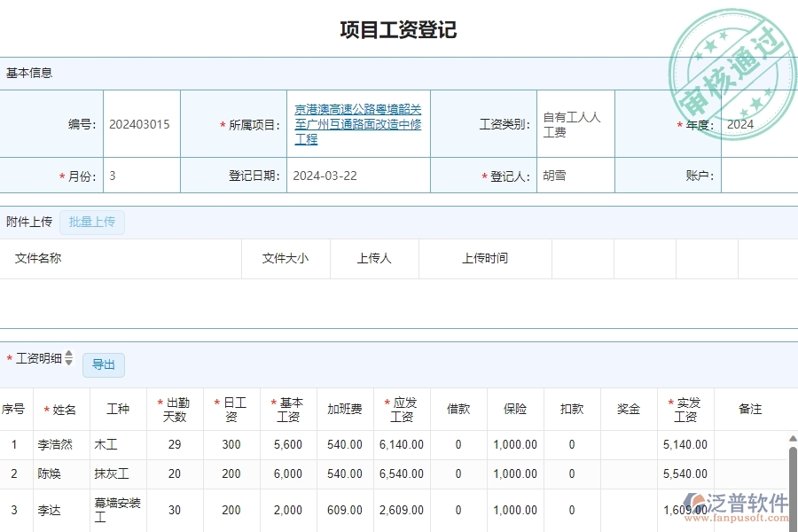Expand the 工资类别 field options
798x532 pixels.
click(575, 124)
